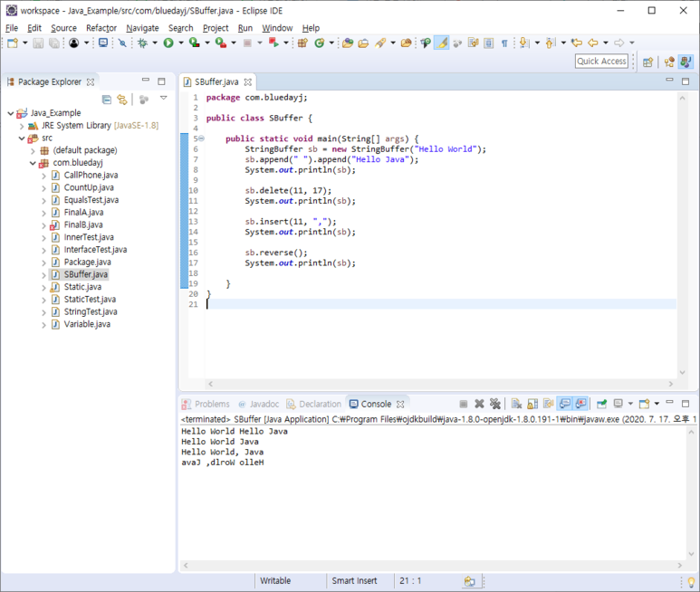Switch to the Java perspective icon
This screenshot has height=592, width=700.
coord(686,62)
